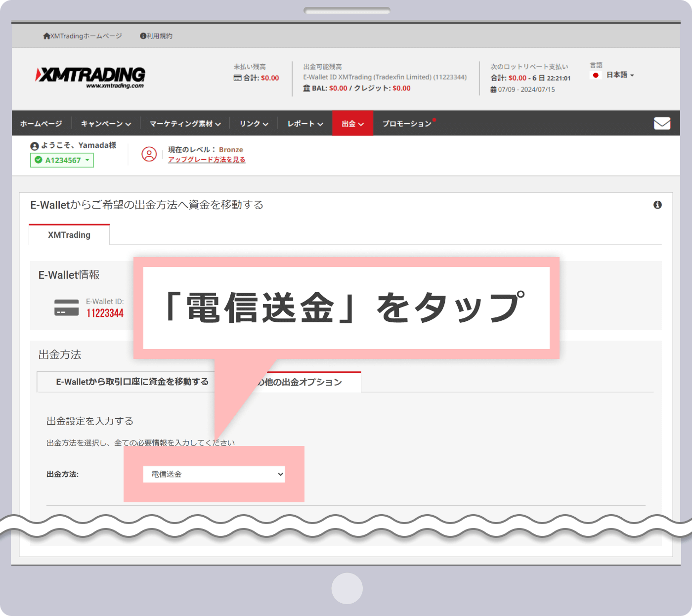Select the XMTrading tab
Viewport: 692px width, 616px height.
69,235
